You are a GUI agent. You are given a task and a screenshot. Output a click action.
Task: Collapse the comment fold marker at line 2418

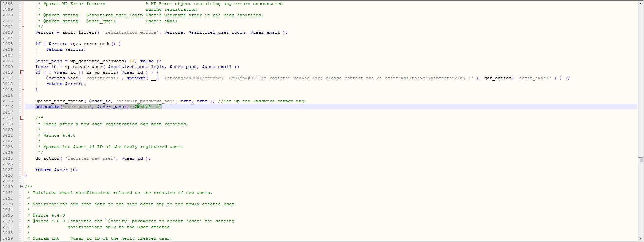tap(22, 118)
